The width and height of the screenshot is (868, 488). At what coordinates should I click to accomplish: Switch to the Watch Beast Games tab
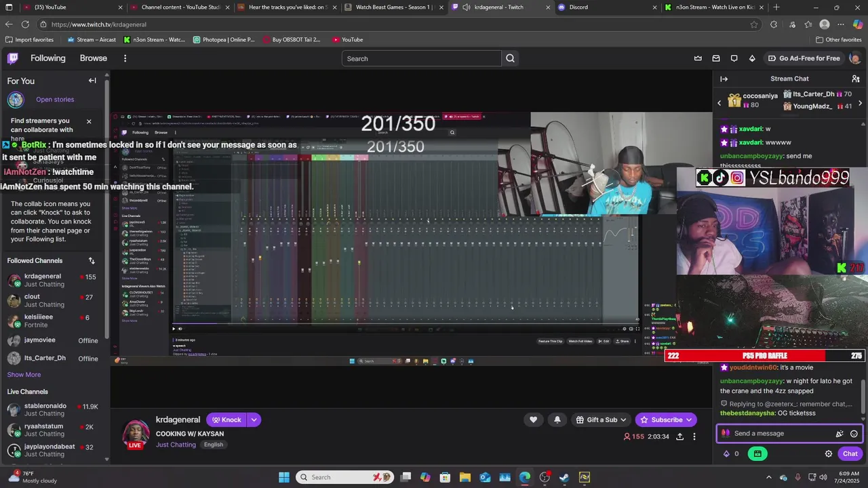(x=393, y=7)
